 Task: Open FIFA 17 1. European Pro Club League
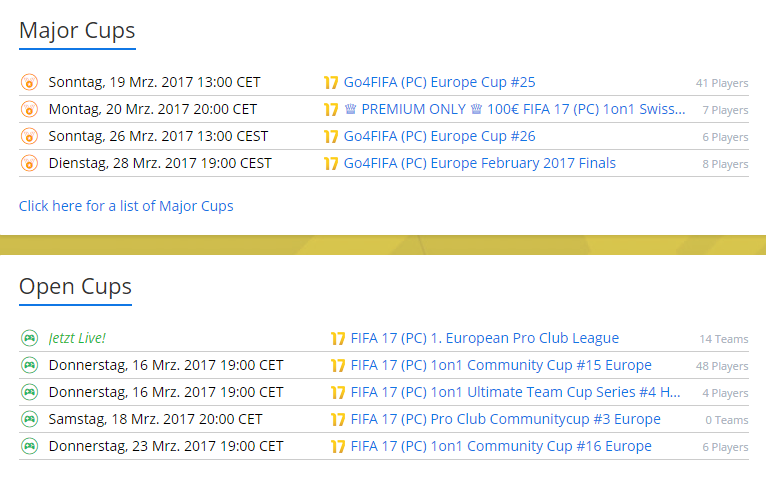[484, 338]
